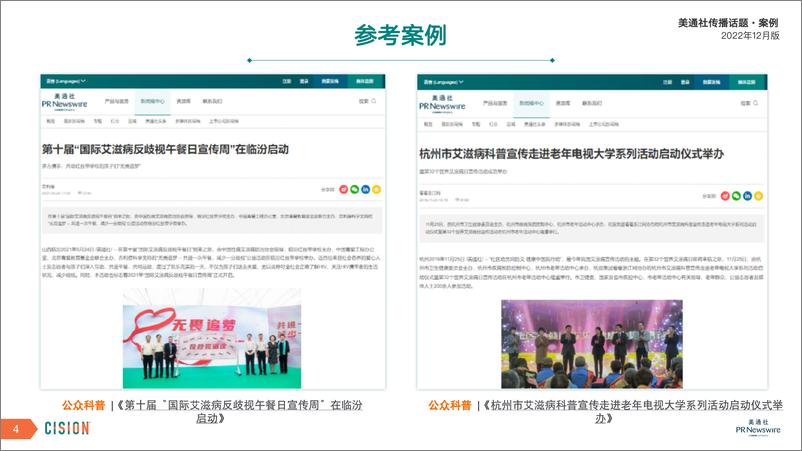
Task: Select the highlighted news center tab, left page
Action: click(x=152, y=102)
